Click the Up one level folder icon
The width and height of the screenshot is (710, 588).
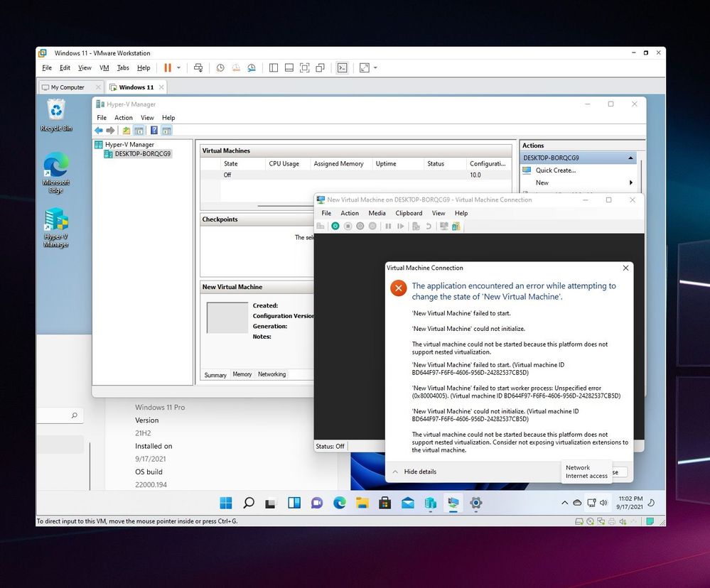(127, 131)
